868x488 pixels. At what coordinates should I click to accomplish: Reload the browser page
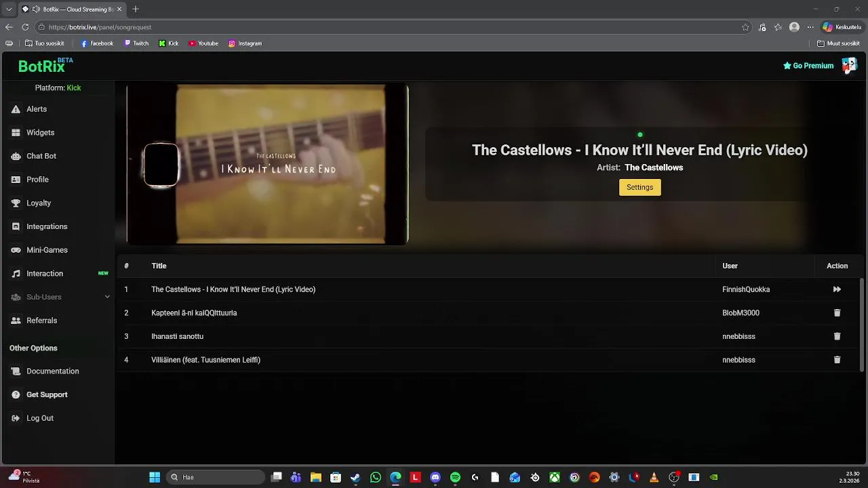(x=25, y=27)
